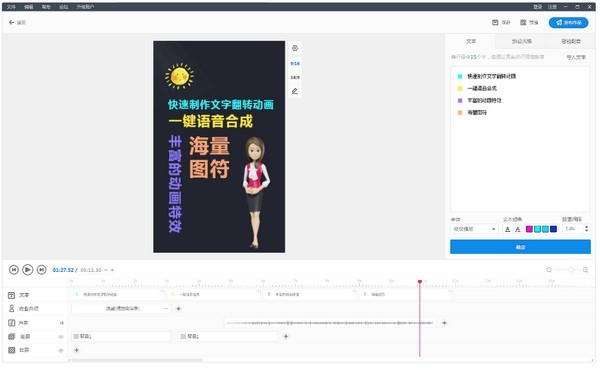Viewport: 600px width, 370px height.
Task: Select the 16:9 aspect ratio
Action: click(295, 77)
